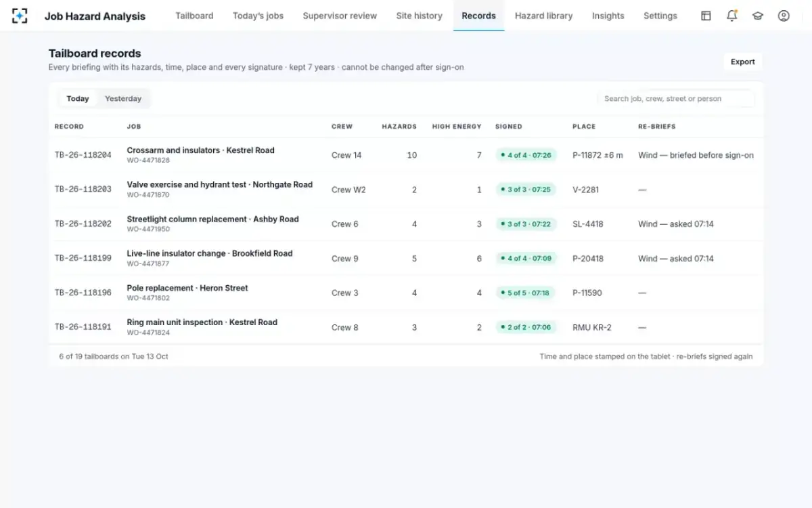Open the Site history tab

pos(420,16)
